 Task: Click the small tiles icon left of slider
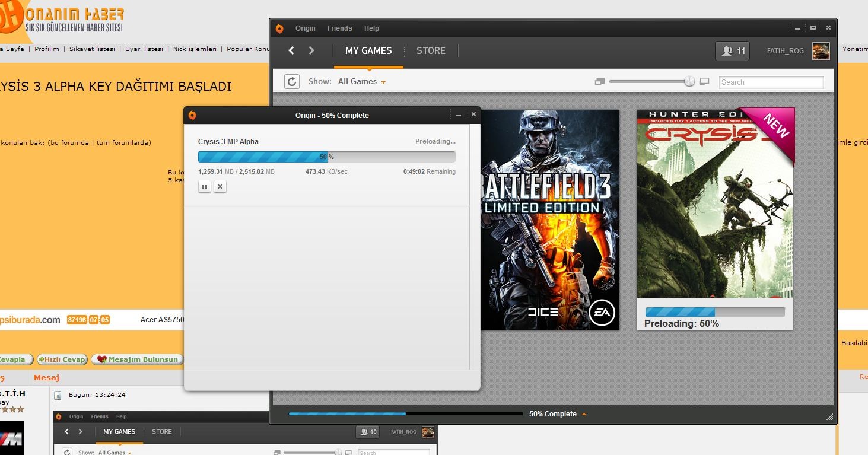click(x=599, y=82)
